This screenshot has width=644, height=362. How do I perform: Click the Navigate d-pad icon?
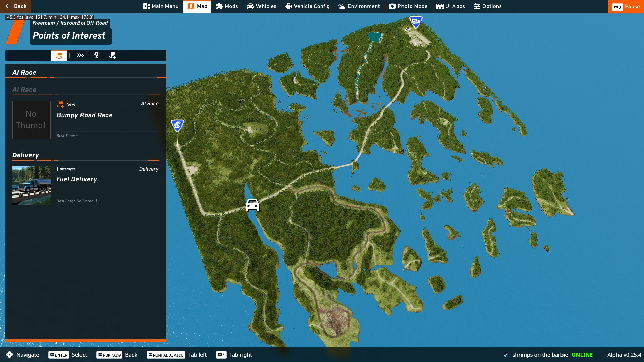(10, 355)
